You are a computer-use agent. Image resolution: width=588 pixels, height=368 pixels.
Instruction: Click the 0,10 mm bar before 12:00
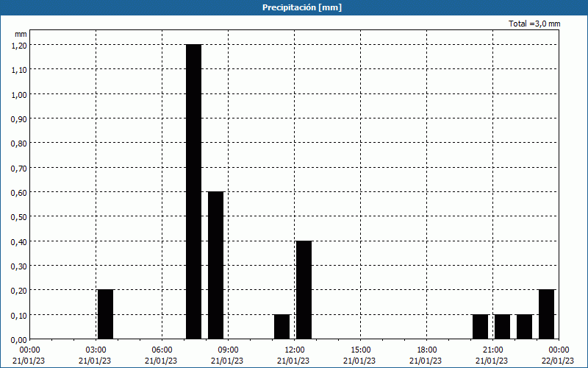[x=282, y=327]
